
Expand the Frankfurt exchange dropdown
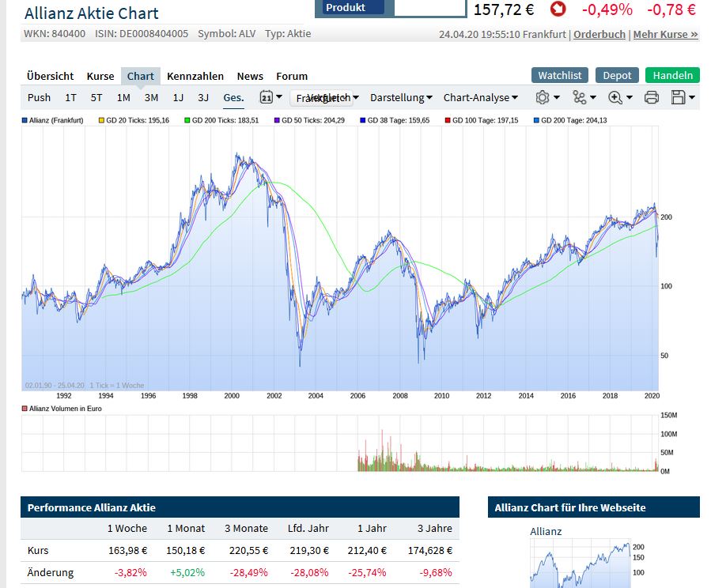[321, 98]
